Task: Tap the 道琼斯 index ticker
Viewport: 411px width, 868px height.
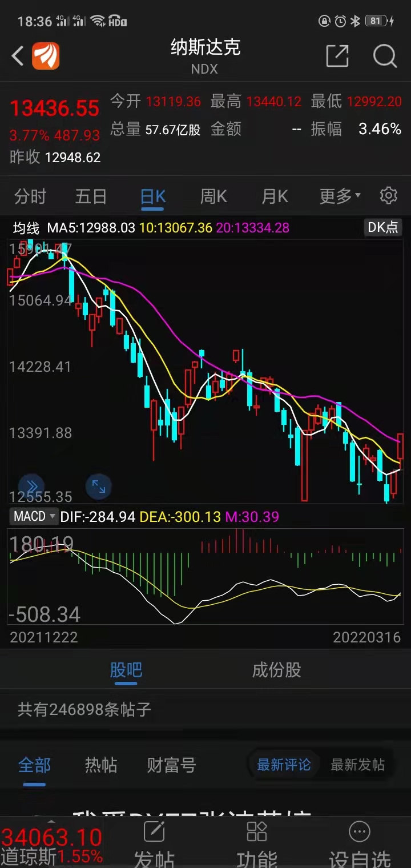Action: [x=51, y=846]
